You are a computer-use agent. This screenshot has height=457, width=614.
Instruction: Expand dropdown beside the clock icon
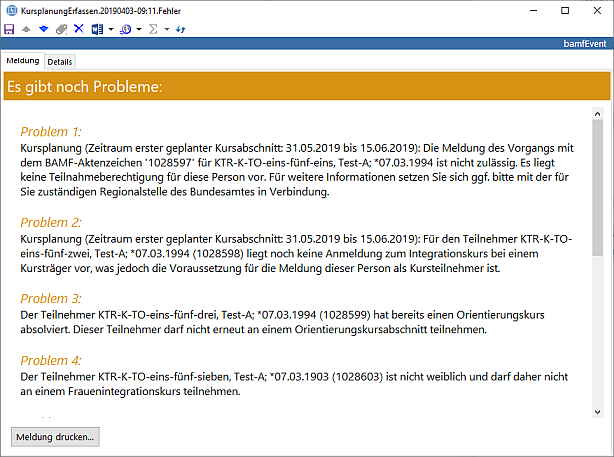(138, 29)
